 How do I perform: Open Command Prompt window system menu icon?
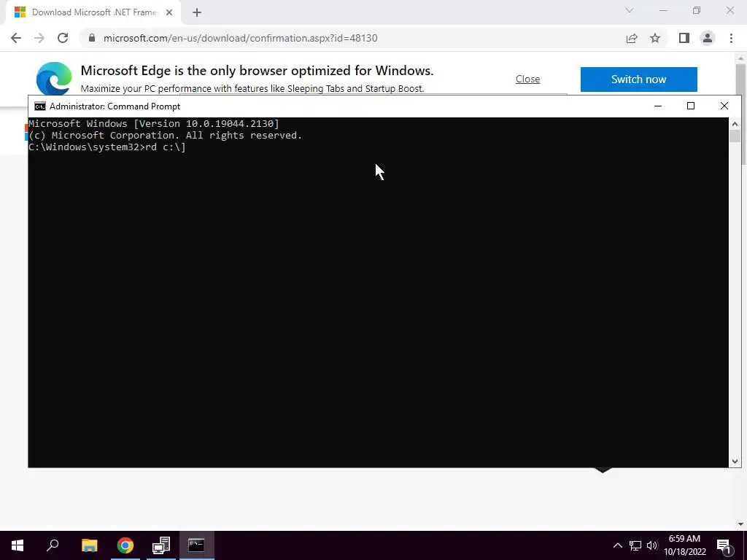pos(40,106)
